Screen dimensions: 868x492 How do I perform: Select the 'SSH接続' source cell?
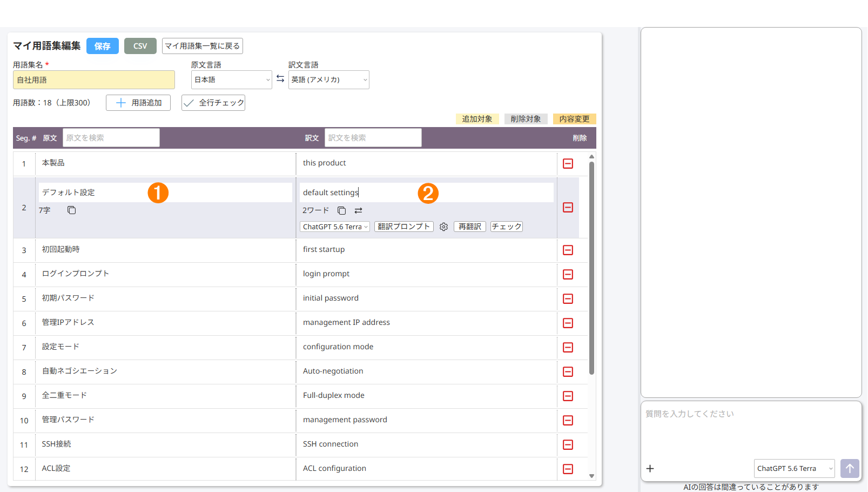click(x=165, y=444)
